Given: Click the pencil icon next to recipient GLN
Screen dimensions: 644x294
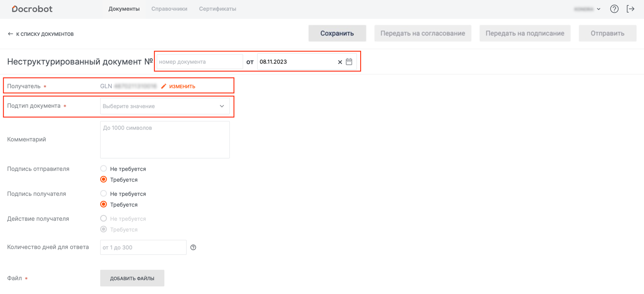Looking at the screenshot, I should (x=164, y=86).
